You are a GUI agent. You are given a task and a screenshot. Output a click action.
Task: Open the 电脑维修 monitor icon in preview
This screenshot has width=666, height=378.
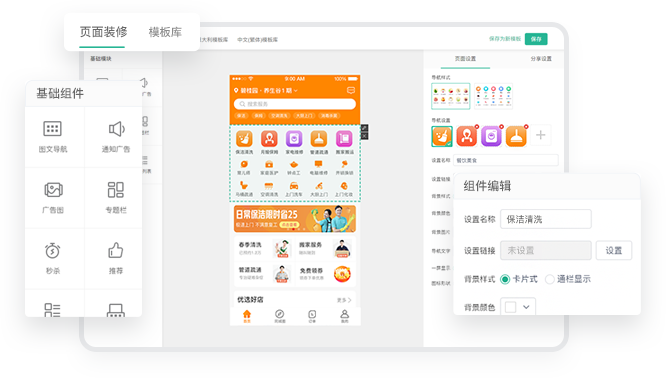click(x=319, y=164)
